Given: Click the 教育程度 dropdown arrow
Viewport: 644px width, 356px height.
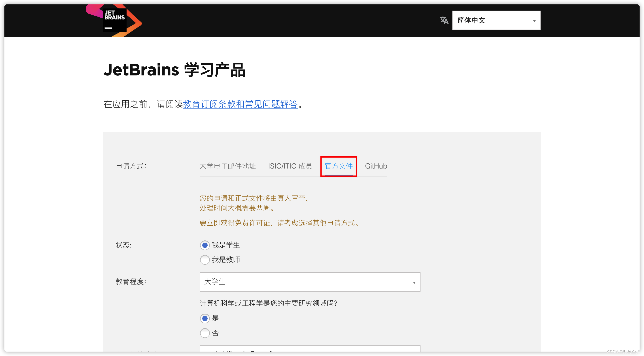Looking at the screenshot, I should [x=414, y=283].
